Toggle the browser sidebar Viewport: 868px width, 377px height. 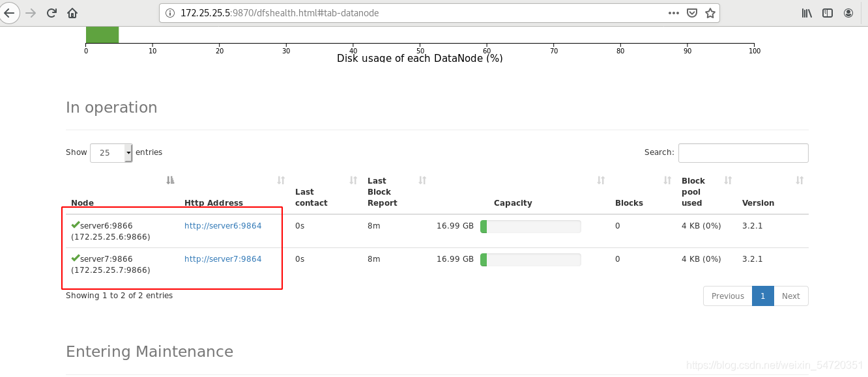click(828, 13)
